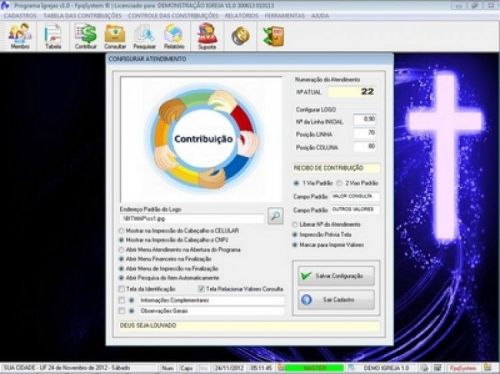The image size is (500, 374).
Task: Click the Suporte toolbar icon
Action: pyautogui.click(x=207, y=36)
